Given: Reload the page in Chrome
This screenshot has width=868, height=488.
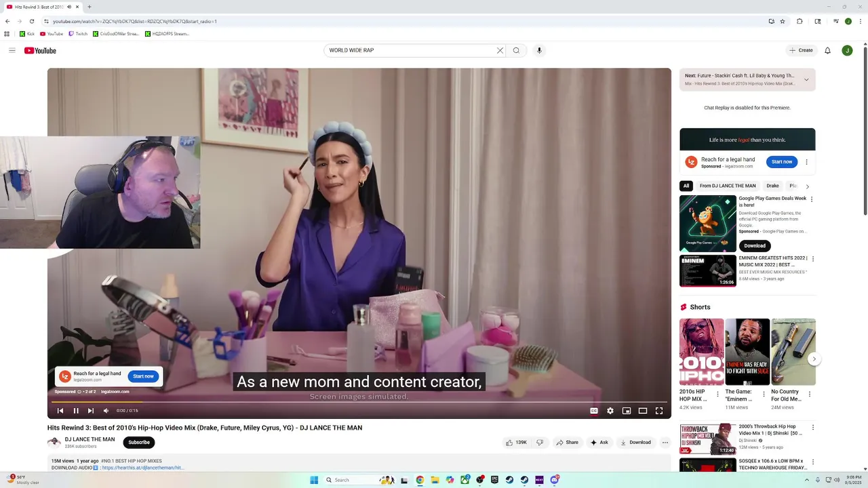Looking at the screenshot, I should click(32, 21).
